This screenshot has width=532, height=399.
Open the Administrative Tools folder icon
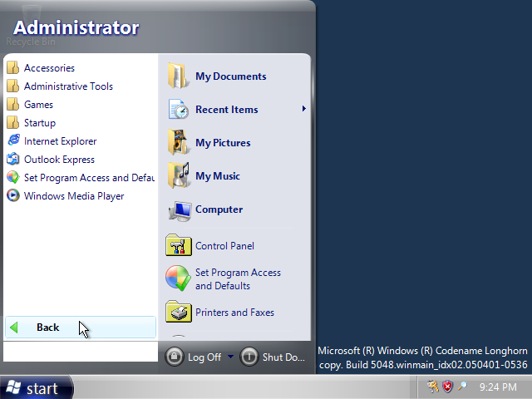click(x=13, y=86)
